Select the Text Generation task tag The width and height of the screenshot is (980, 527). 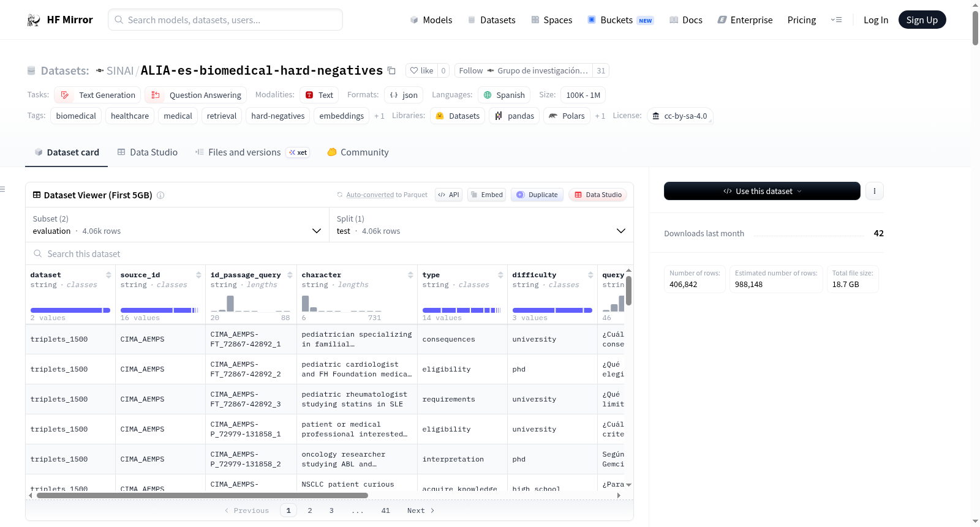[x=97, y=95]
